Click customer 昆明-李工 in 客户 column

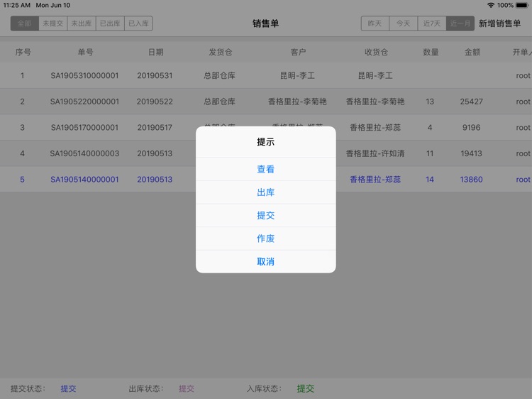[297, 75]
